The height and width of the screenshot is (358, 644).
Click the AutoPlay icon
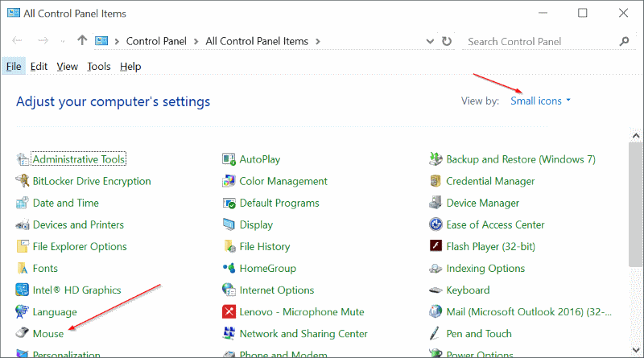point(229,159)
